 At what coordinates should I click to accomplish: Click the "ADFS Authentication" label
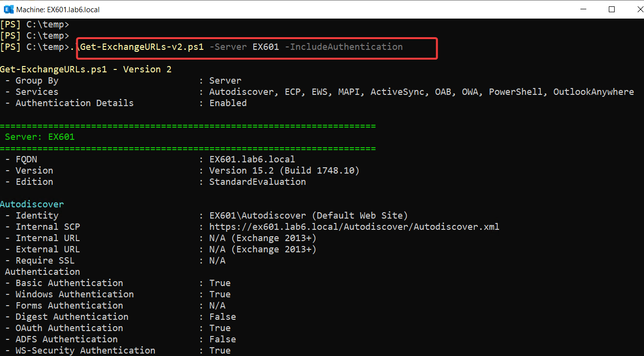[x=67, y=339]
